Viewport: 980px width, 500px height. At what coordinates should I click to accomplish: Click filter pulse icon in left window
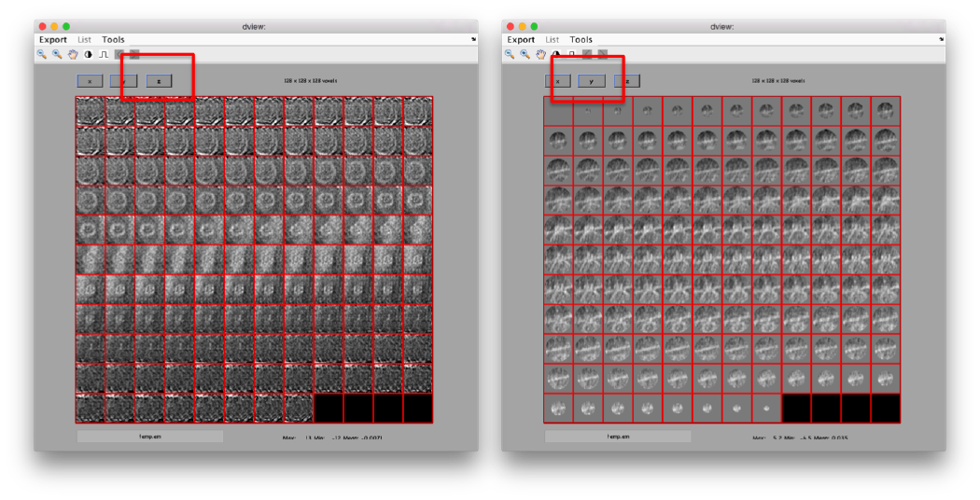point(103,54)
